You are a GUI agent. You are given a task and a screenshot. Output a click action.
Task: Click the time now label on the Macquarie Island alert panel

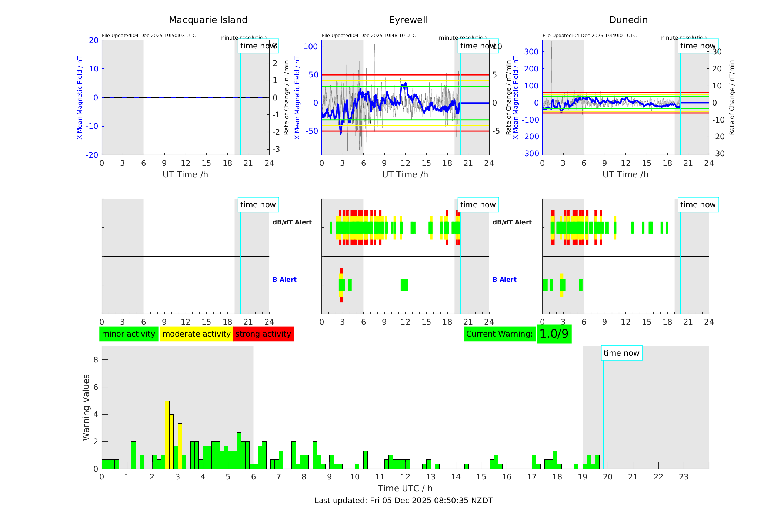tap(258, 205)
